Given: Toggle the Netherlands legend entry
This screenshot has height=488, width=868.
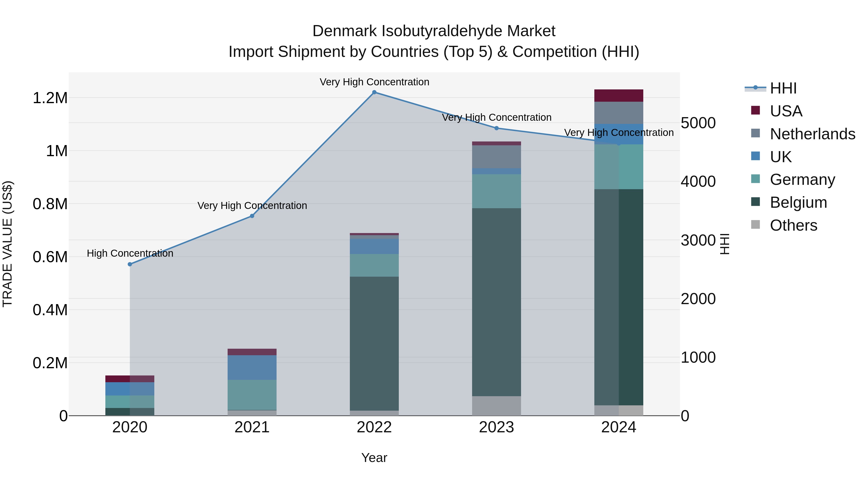Looking at the screenshot, I should coord(803,134).
